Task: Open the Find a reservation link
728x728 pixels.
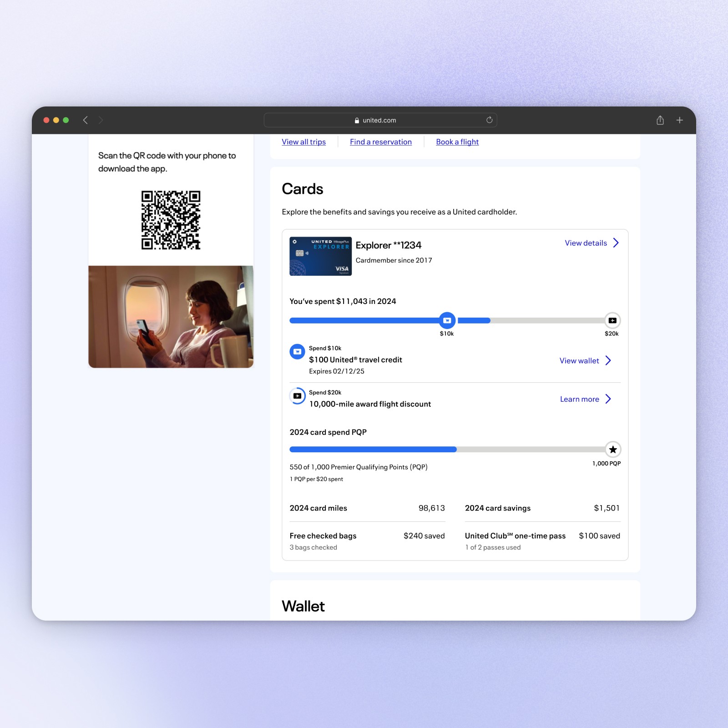Action: pos(381,142)
